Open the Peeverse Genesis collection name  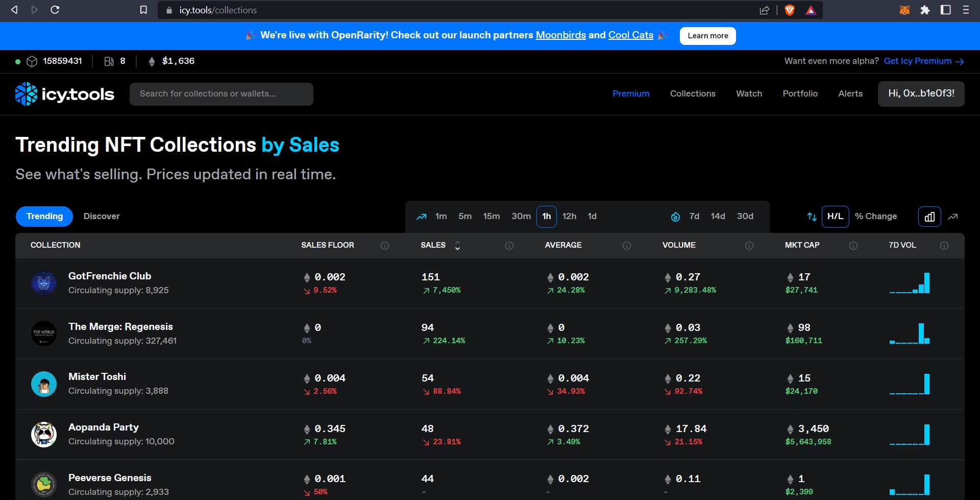point(110,478)
